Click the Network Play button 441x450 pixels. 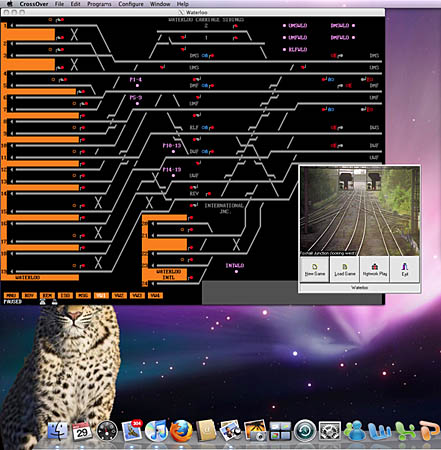tap(375, 269)
